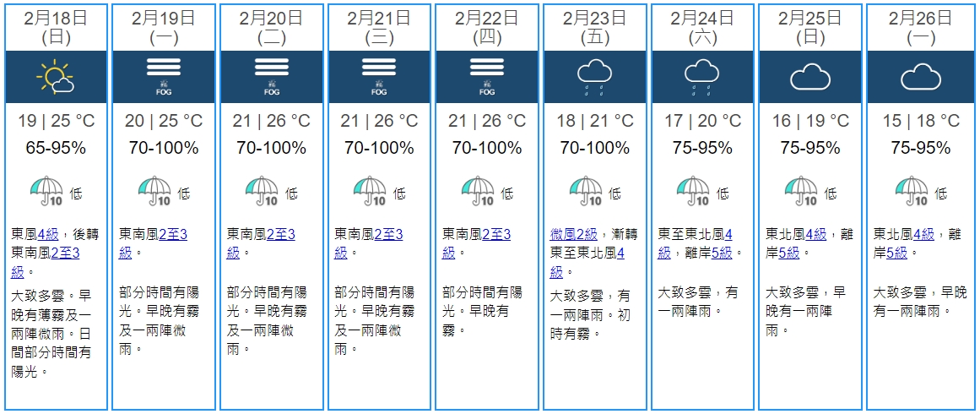Open the 2至3級 wind link for Feb 19
Image resolution: width=980 pixels, height=414 pixels.
(171, 234)
